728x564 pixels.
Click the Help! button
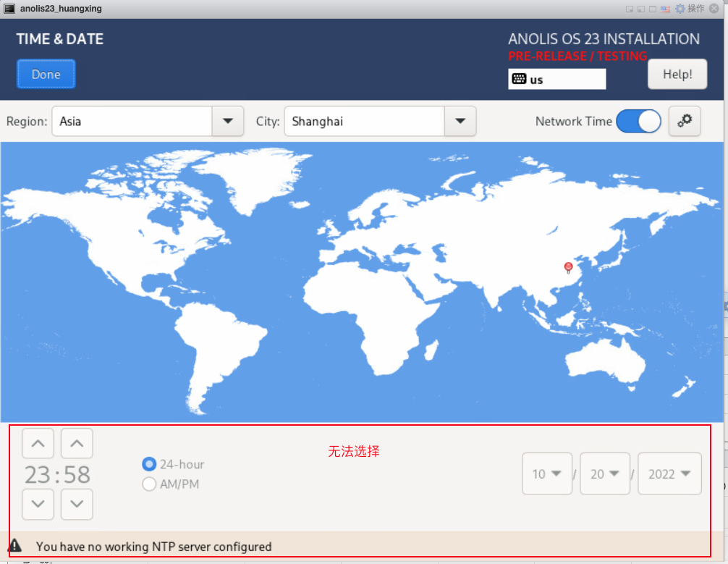(677, 74)
